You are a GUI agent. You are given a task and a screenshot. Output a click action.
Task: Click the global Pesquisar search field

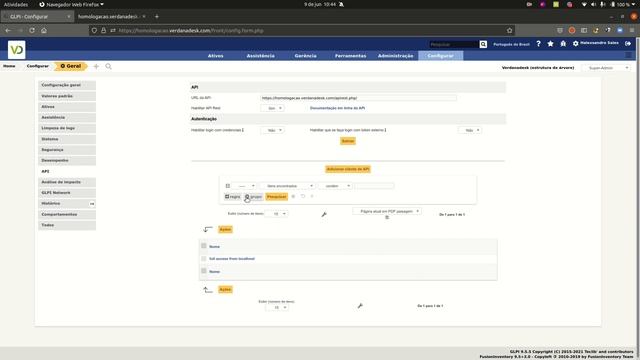(454, 44)
